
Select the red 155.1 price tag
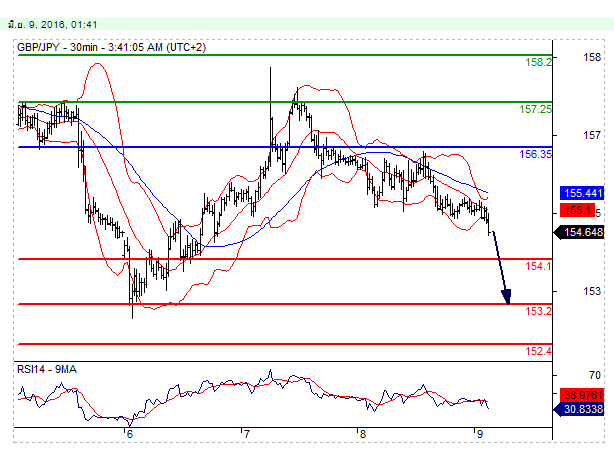pyautogui.click(x=578, y=210)
